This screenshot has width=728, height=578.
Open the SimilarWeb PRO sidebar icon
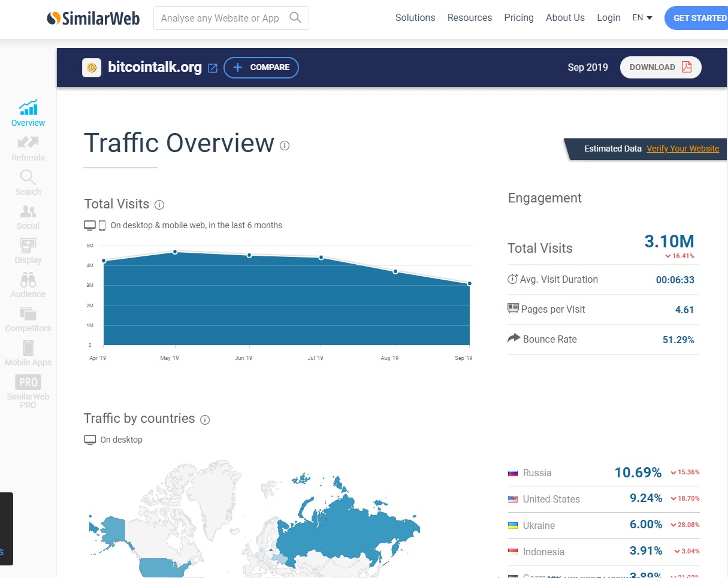(x=28, y=382)
